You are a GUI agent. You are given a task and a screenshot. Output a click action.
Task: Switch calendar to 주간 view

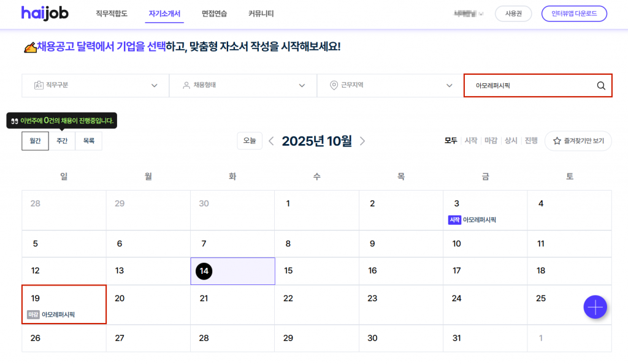click(62, 141)
